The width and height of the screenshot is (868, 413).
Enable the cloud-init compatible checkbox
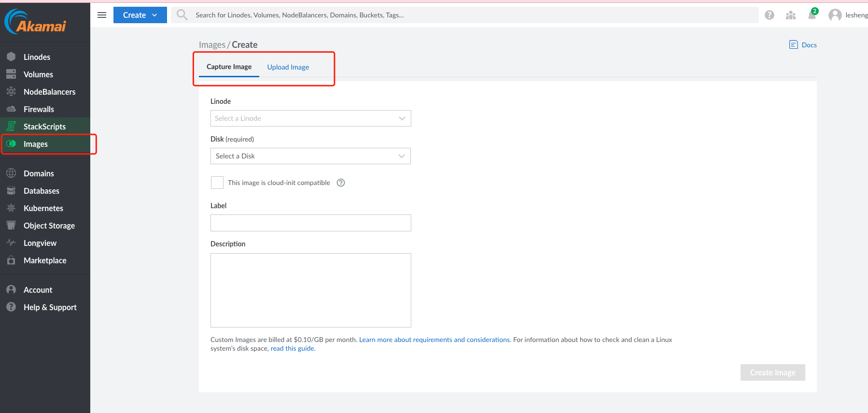[x=217, y=183]
